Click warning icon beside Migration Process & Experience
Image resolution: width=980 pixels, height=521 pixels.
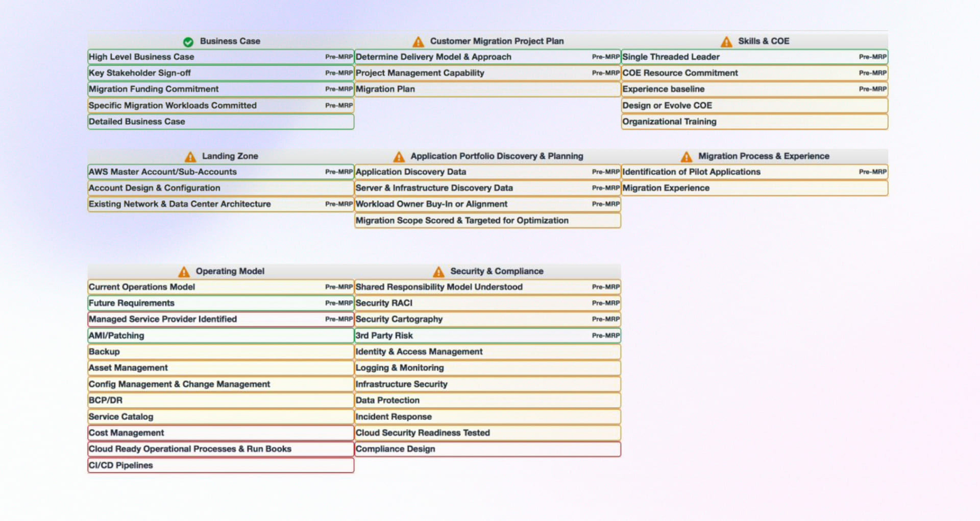tap(687, 156)
